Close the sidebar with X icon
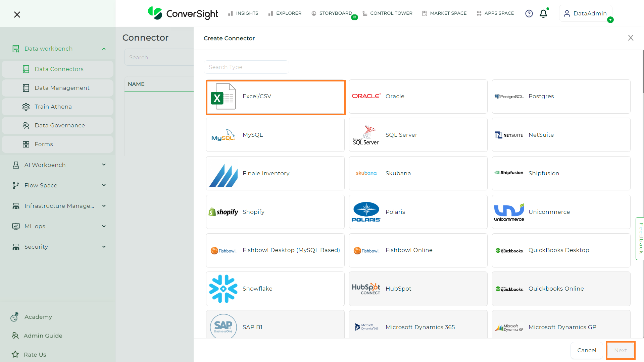 17,14
